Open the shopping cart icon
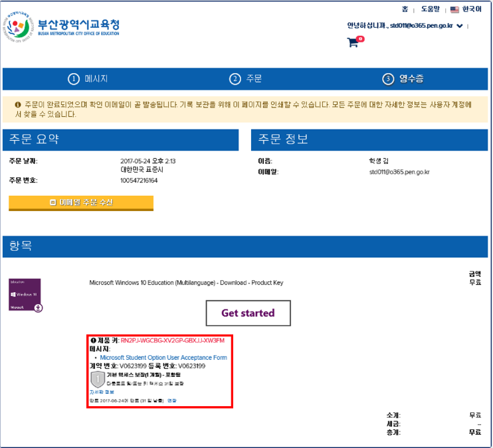493x448 pixels. pyautogui.click(x=353, y=42)
